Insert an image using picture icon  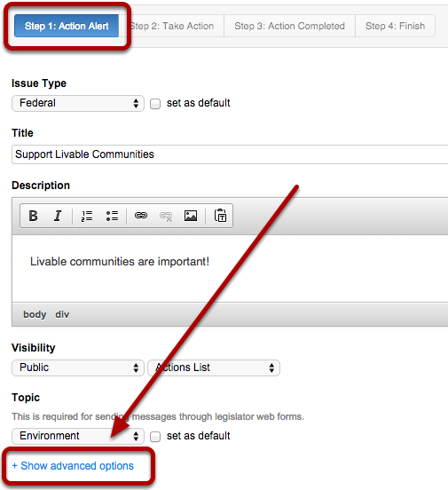[x=191, y=216]
